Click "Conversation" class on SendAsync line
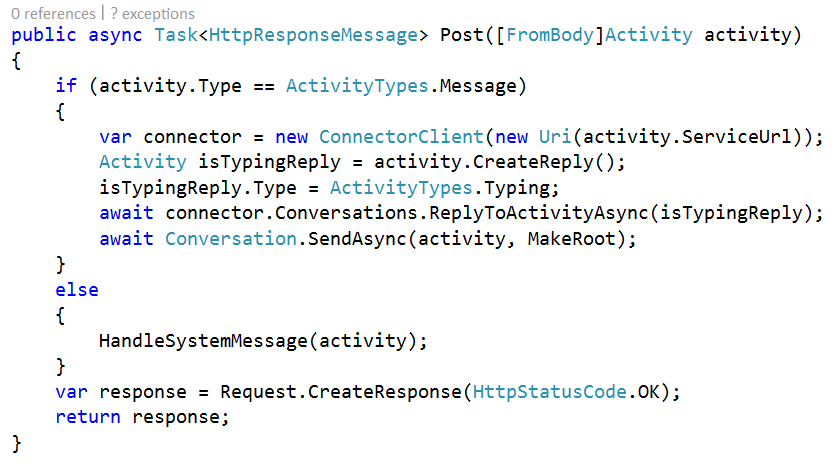Screen dimensions: 836x467 [x=230, y=239]
